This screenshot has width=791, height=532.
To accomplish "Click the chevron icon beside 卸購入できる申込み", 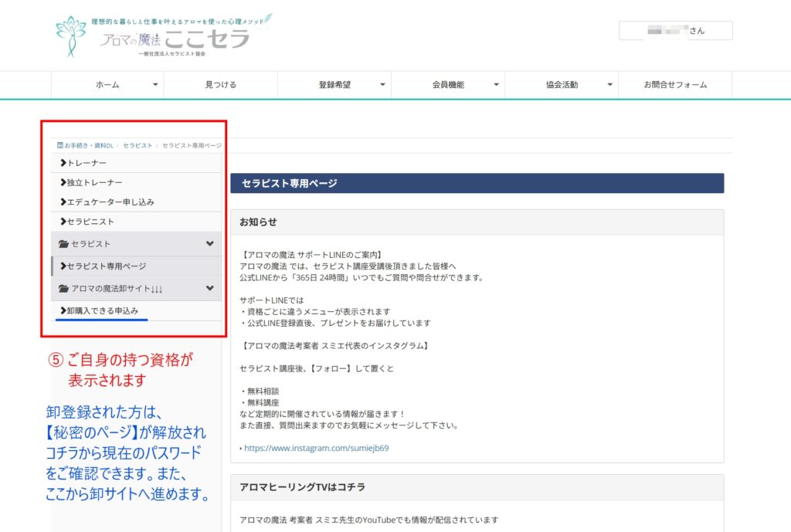I will (63, 310).
